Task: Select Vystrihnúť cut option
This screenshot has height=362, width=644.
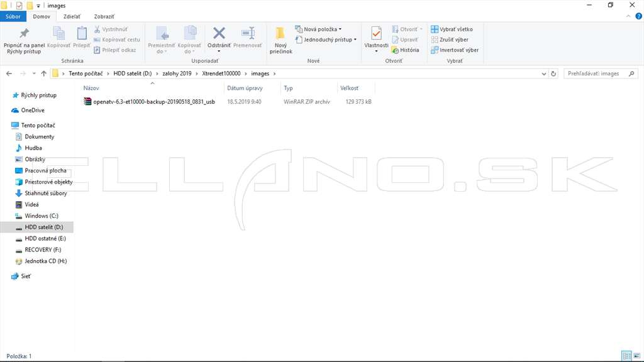Action: click(111, 29)
